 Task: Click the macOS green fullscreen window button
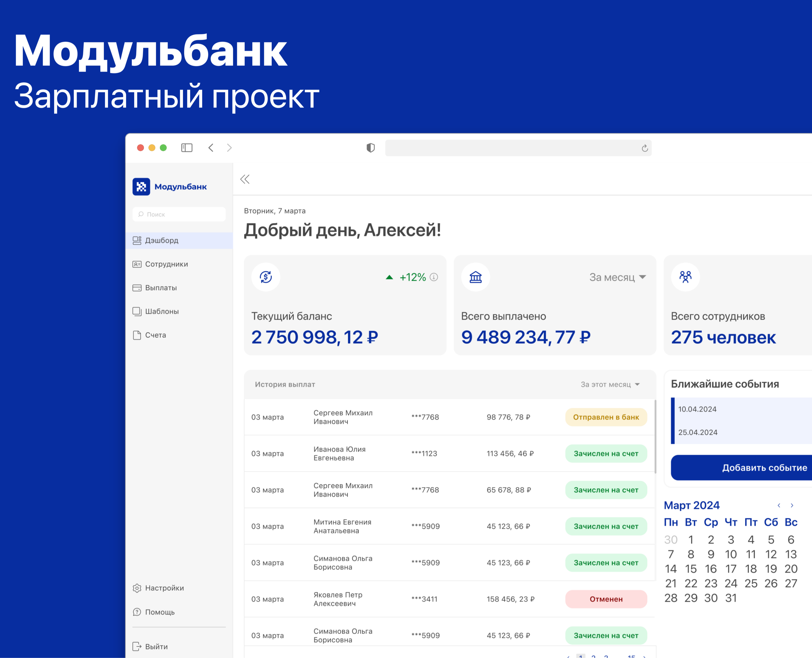163,147
